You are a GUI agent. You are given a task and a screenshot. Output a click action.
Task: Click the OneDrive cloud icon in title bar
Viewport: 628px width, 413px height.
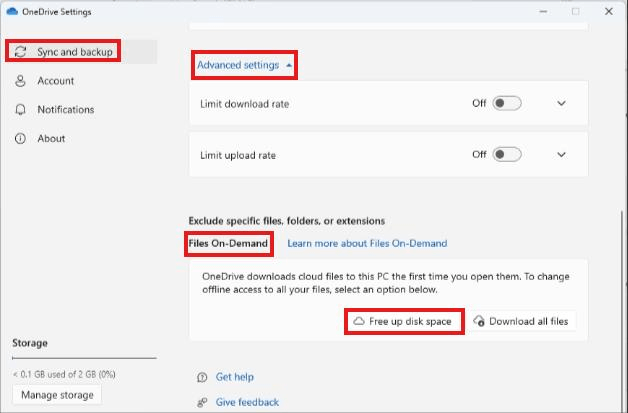(12, 11)
